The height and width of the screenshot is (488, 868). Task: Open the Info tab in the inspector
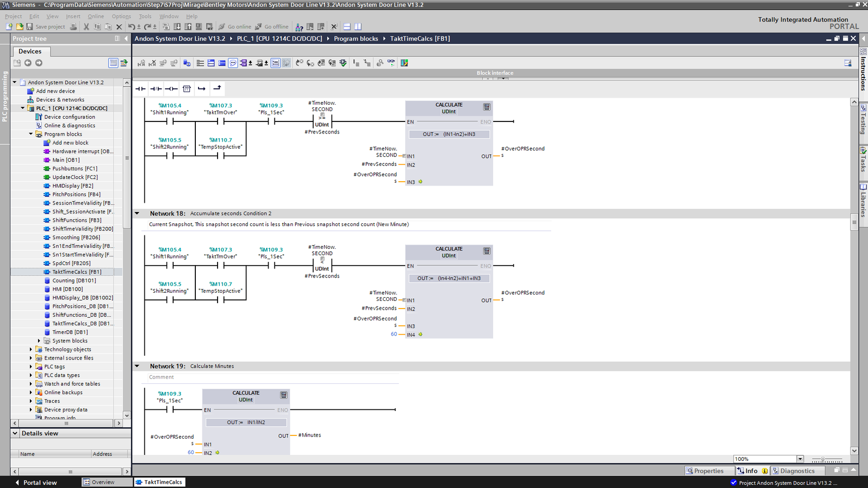(751, 471)
